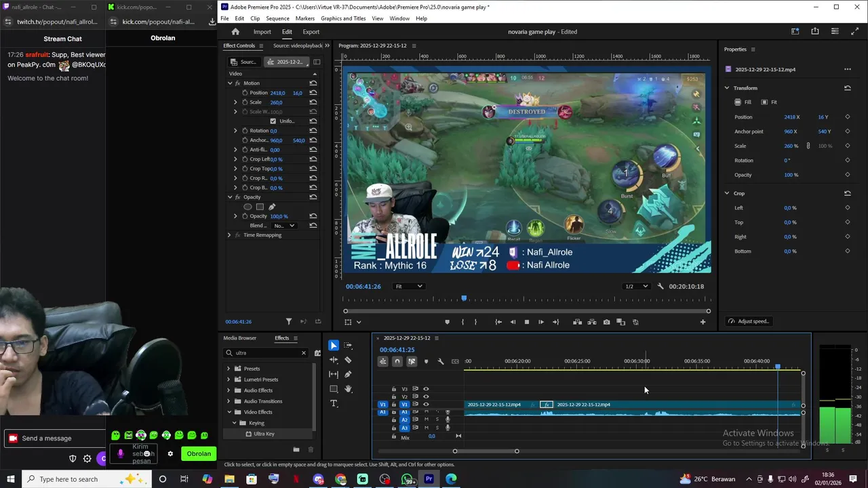Reset Motion effect in Effect Controls
The height and width of the screenshot is (488, 868).
[313, 83]
